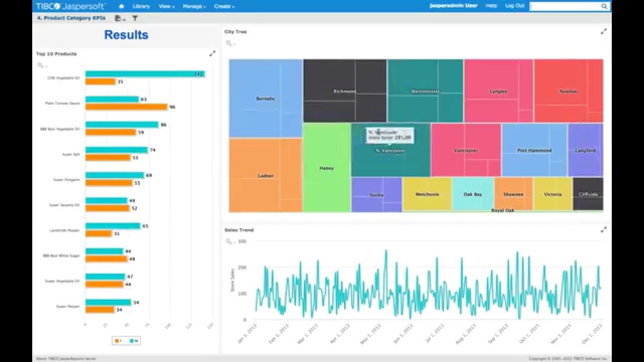Click the teal CDR Vegetable Oil bar

145,74
